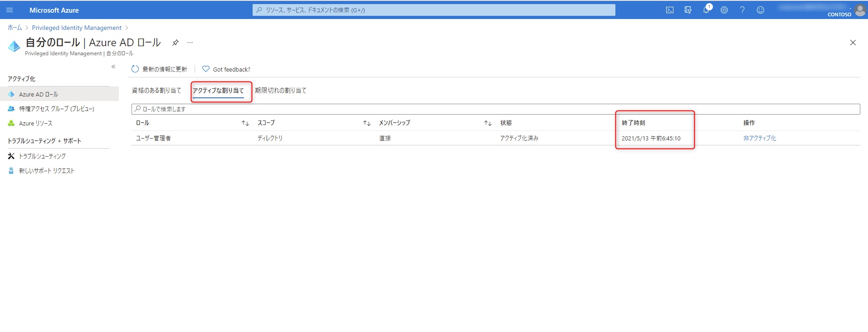Open portal settings gear

coord(724,10)
